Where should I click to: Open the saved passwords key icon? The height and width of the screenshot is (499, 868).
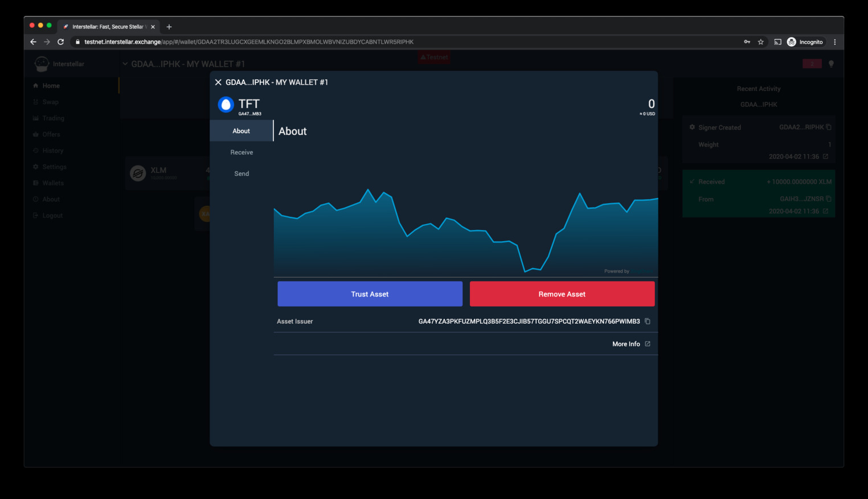(x=747, y=42)
